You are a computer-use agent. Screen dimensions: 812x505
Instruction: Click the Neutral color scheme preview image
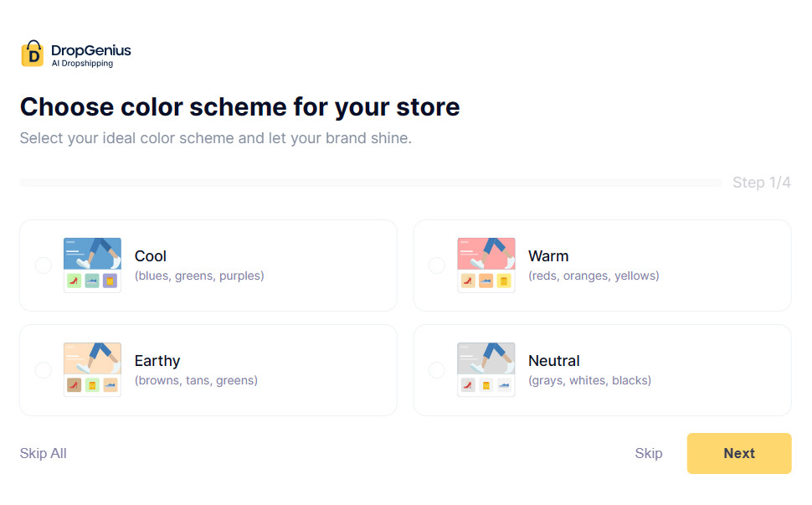[486, 369]
